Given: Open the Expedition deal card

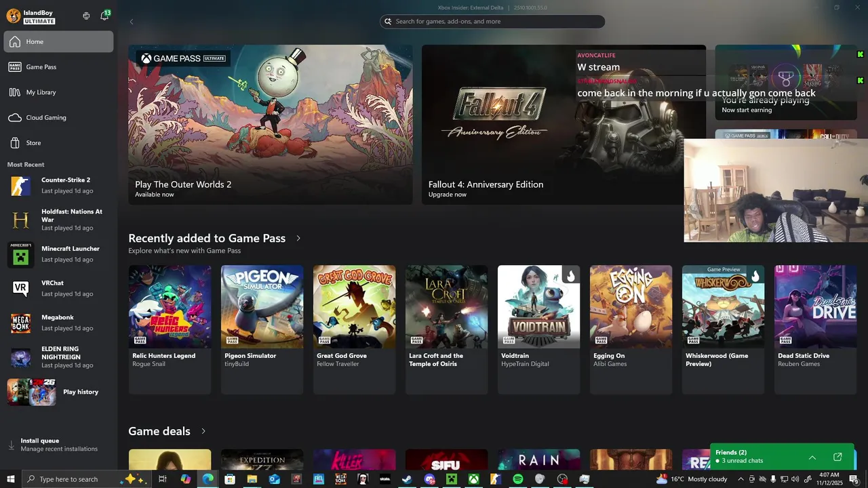Looking at the screenshot, I should point(262,460).
